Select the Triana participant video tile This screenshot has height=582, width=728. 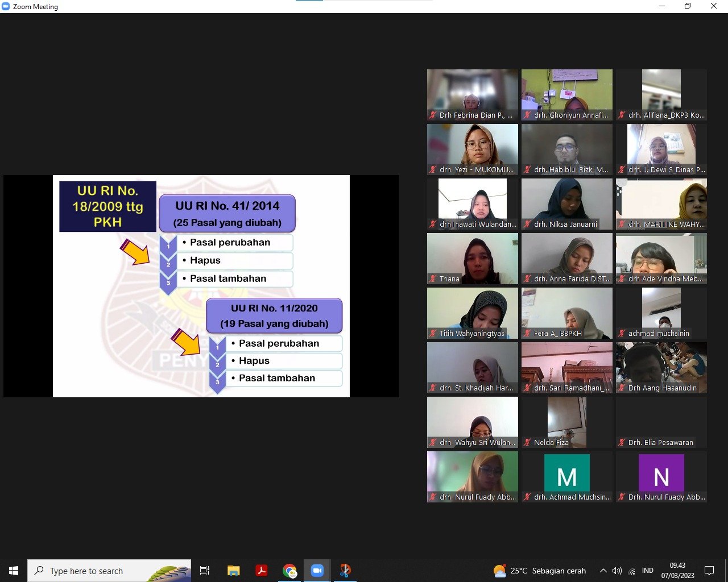click(473, 259)
